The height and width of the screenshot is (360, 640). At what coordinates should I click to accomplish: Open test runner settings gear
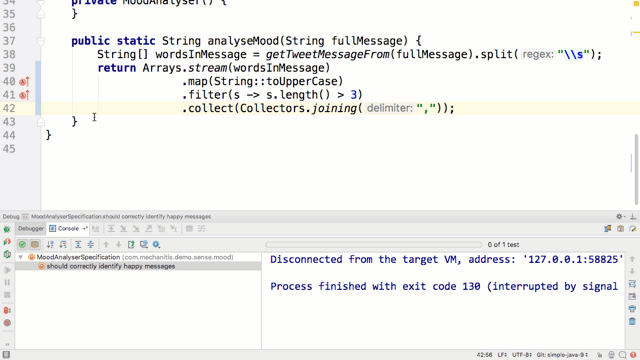pyautogui.click(x=156, y=244)
